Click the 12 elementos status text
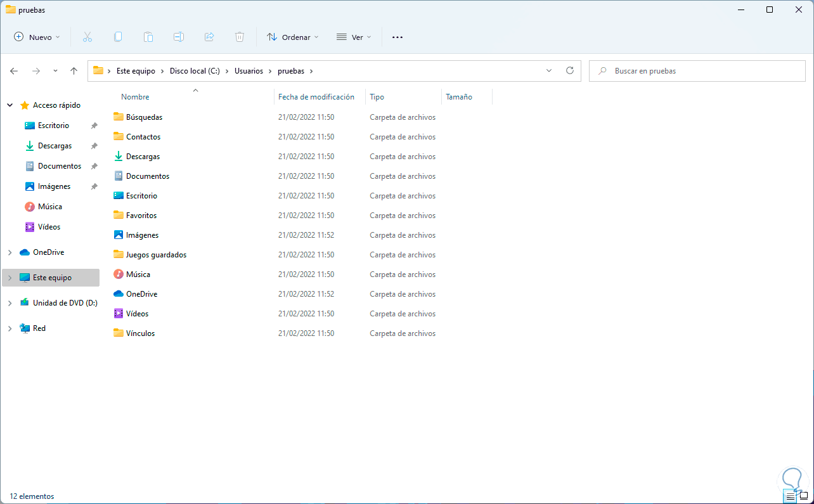Image resolution: width=814 pixels, height=504 pixels. [32, 496]
